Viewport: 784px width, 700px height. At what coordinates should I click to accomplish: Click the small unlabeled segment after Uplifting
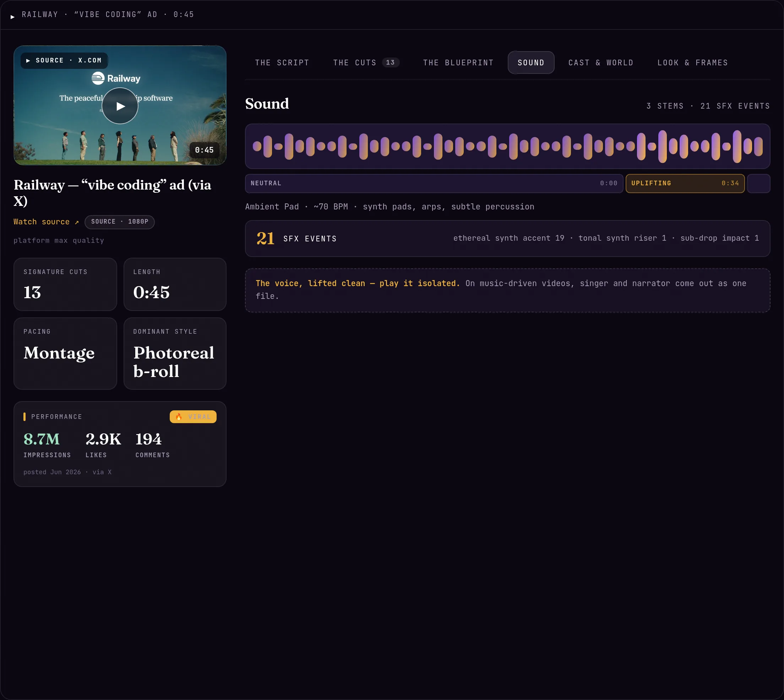[x=758, y=184]
